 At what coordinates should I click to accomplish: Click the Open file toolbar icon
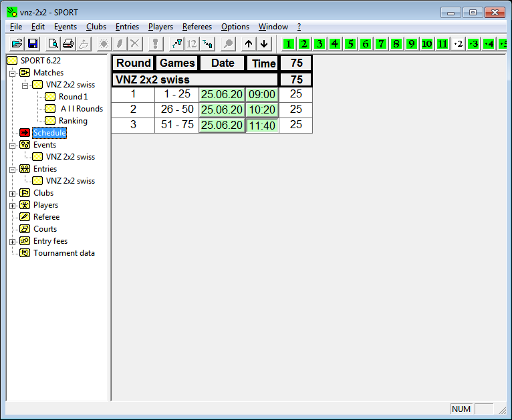click(x=17, y=44)
